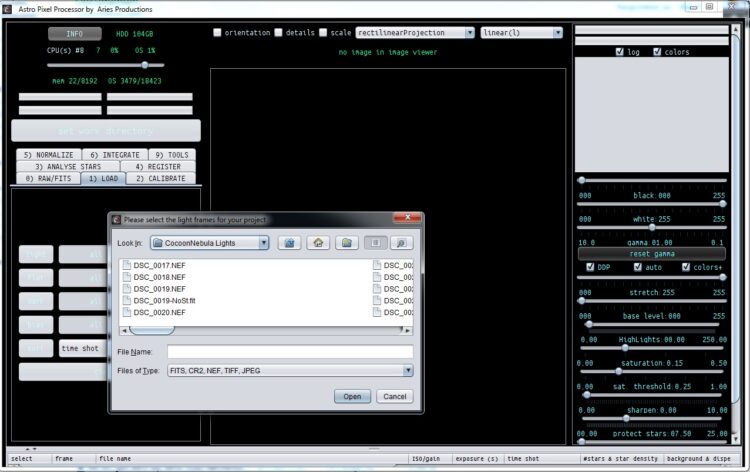Click into the File Name input field
This screenshot has width=750, height=472.
(290, 352)
